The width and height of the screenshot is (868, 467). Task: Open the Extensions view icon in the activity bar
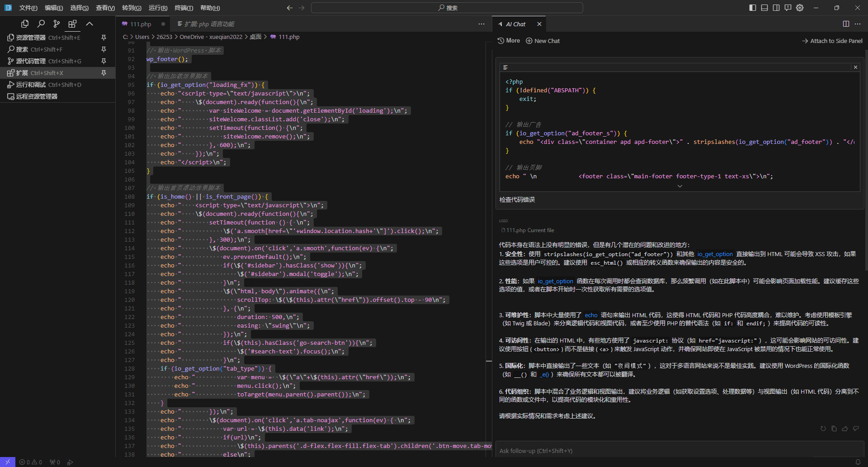coord(72,24)
